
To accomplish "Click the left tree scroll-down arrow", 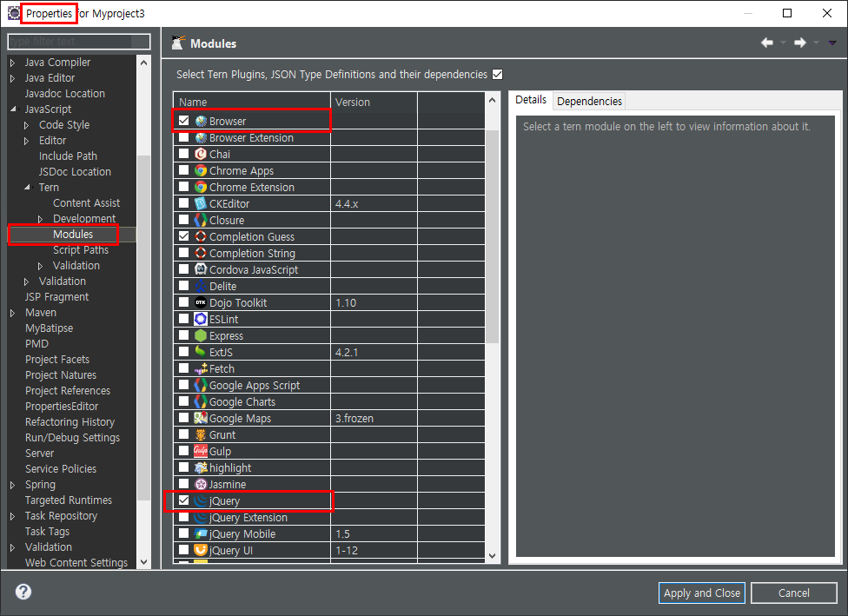I will (x=143, y=562).
